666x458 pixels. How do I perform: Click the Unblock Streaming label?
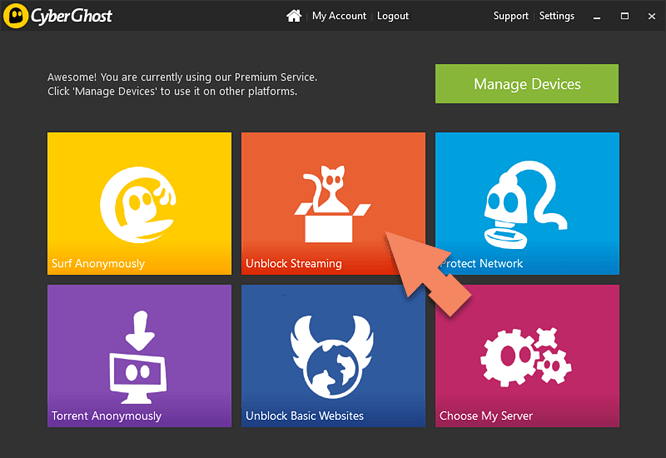point(293,263)
